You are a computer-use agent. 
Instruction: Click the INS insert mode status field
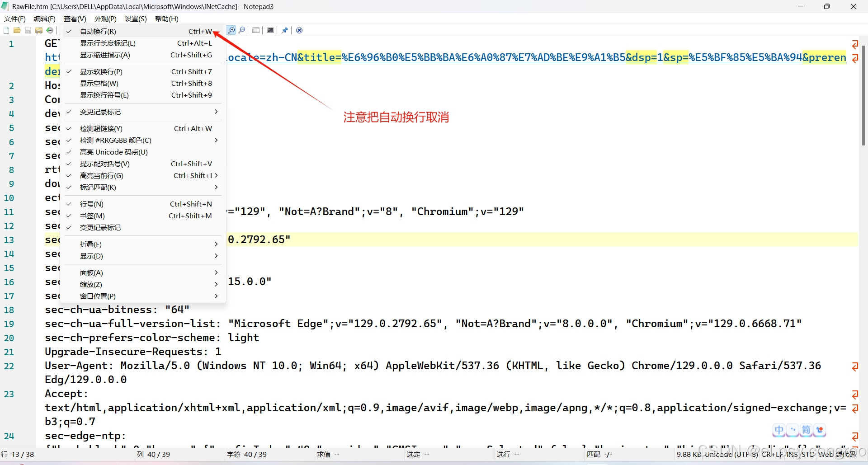(x=792, y=454)
